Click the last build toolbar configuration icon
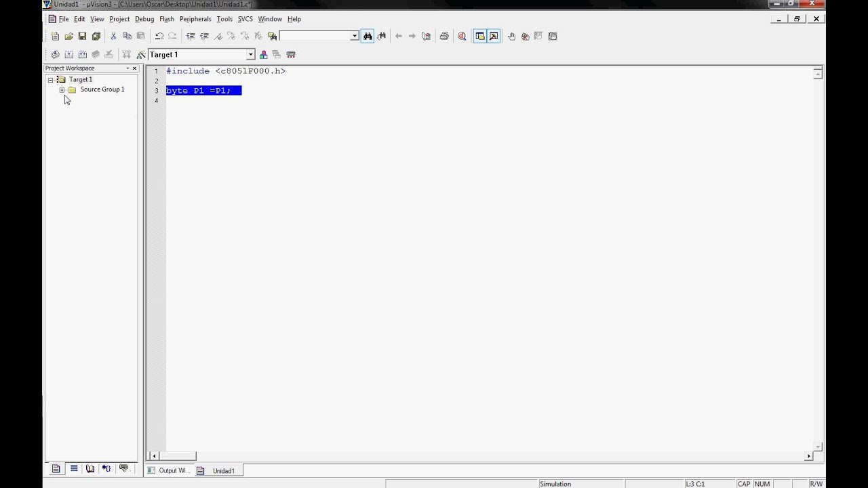The image size is (868, 488). (291, 54)
